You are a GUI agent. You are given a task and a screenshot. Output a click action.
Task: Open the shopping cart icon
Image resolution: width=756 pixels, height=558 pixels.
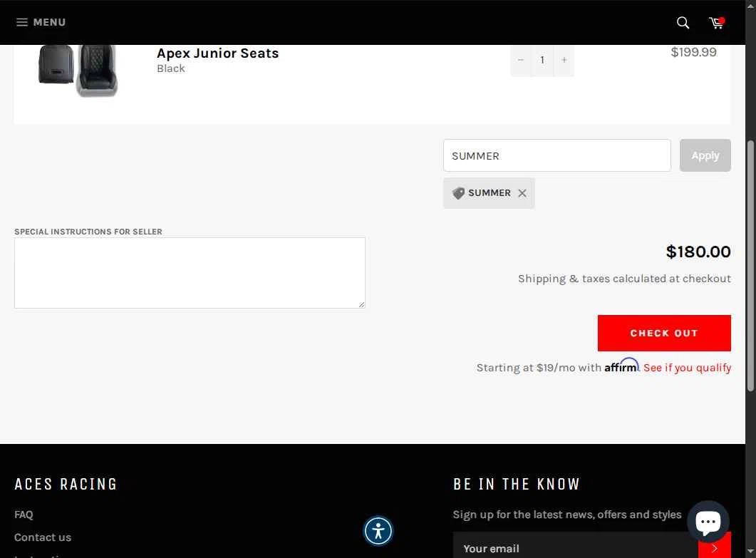717,23
